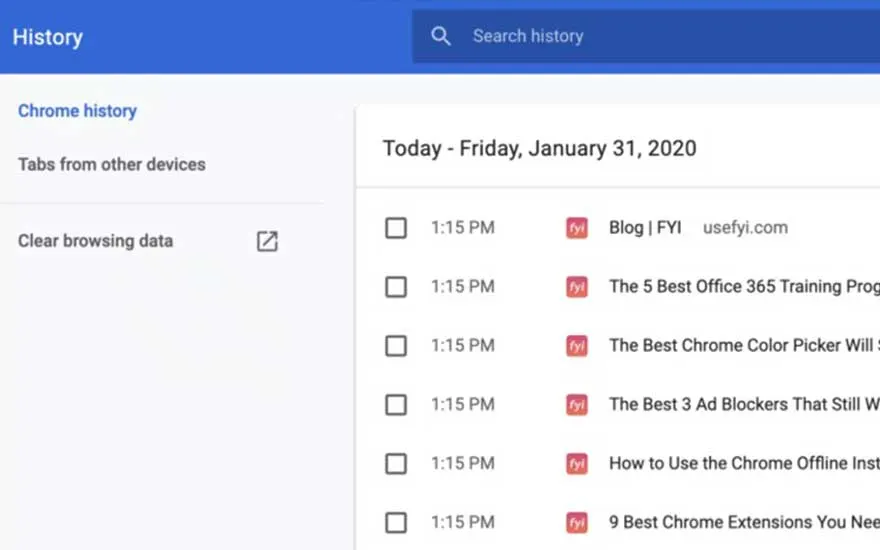Click the favicon of the Ad Blockers entry
Image resolution: width=880 pixels, height=550 pixels.
point(577,405)
